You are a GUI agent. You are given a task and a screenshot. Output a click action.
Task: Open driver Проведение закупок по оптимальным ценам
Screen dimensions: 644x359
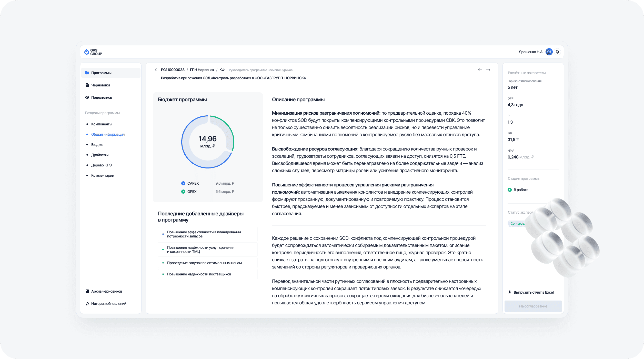pyautogui.click(x=208, y=263)
